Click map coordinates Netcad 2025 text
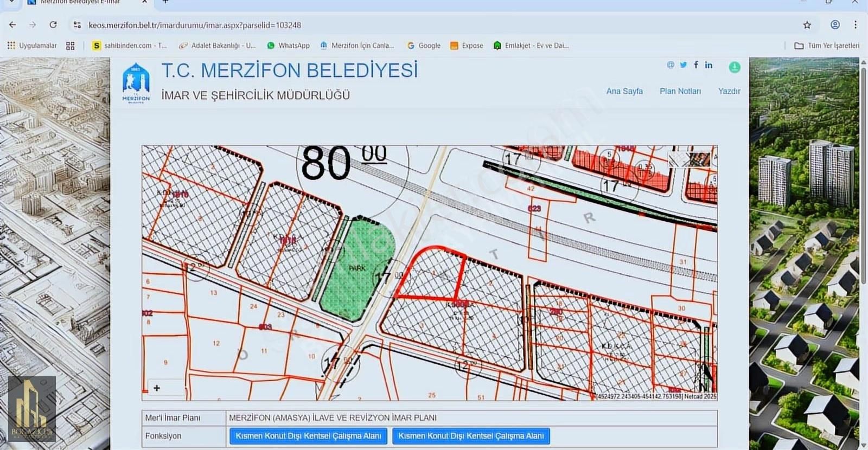The width and height of the screenshot is (868, 450). [656, 396]
